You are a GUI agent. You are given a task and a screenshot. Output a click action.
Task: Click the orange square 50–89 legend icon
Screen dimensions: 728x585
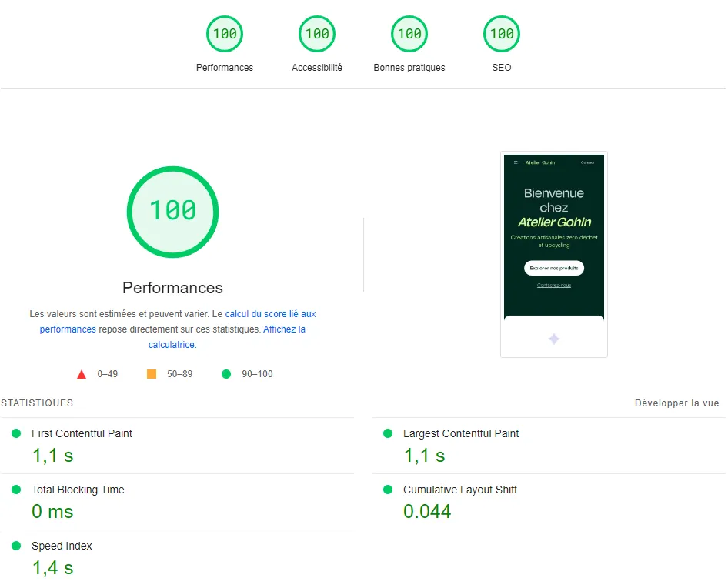pyautogui.click(x=152, y=374)
